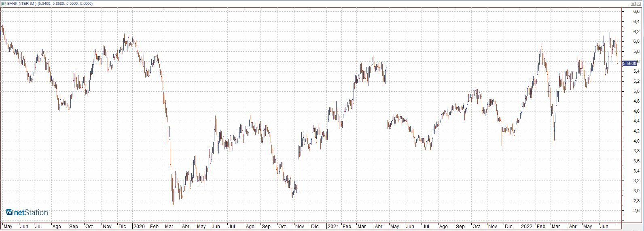Click the 4,4 price level on the scale
Viewport: 644px width, 231px height.
click(x=636, y=121)
